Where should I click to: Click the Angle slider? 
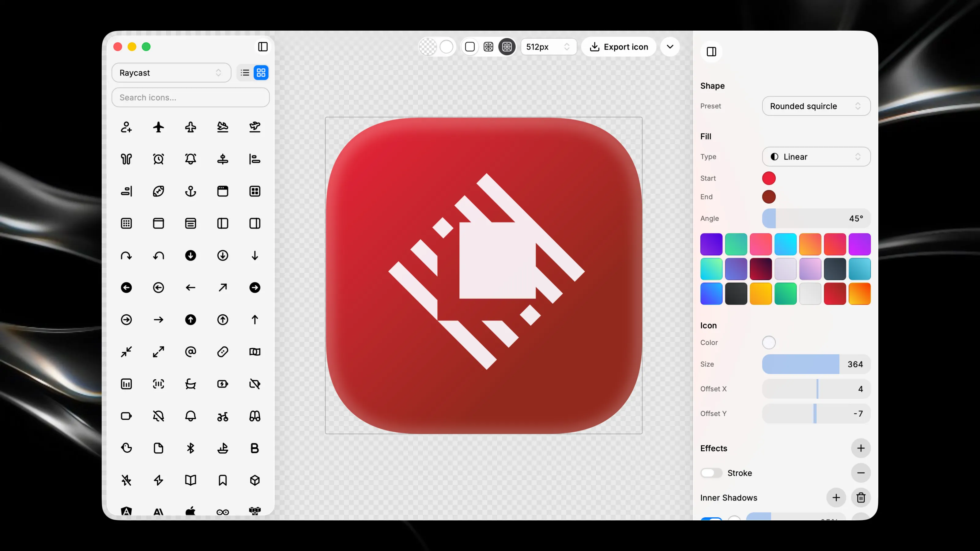tap(816, 219)
